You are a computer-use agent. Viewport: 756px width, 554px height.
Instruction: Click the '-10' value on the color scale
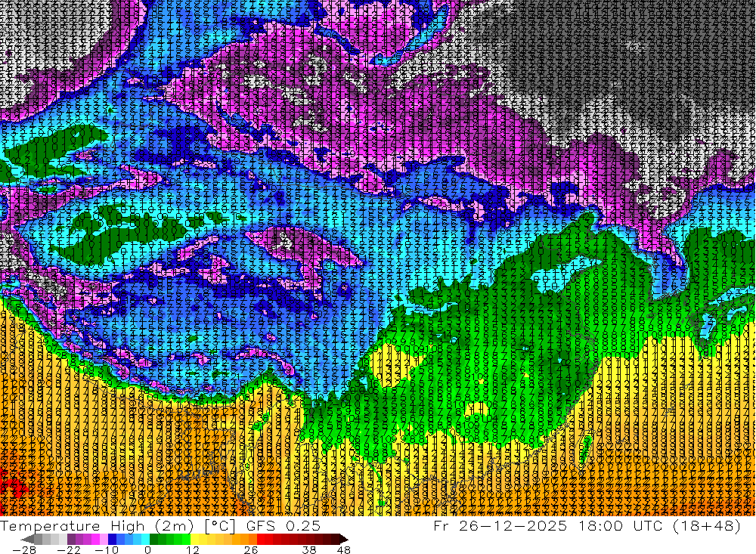107,550
